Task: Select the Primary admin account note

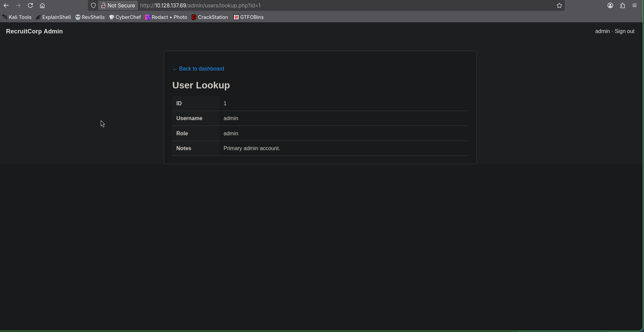Action: pyautogui.click(x=252, y=148)
